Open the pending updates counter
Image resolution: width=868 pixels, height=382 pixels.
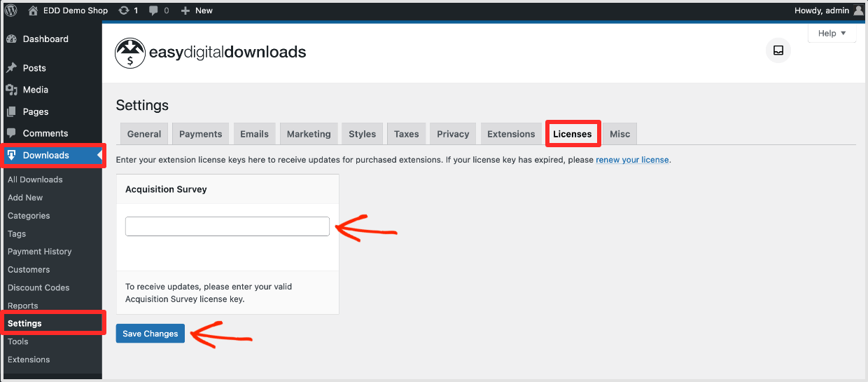(128, 11)
